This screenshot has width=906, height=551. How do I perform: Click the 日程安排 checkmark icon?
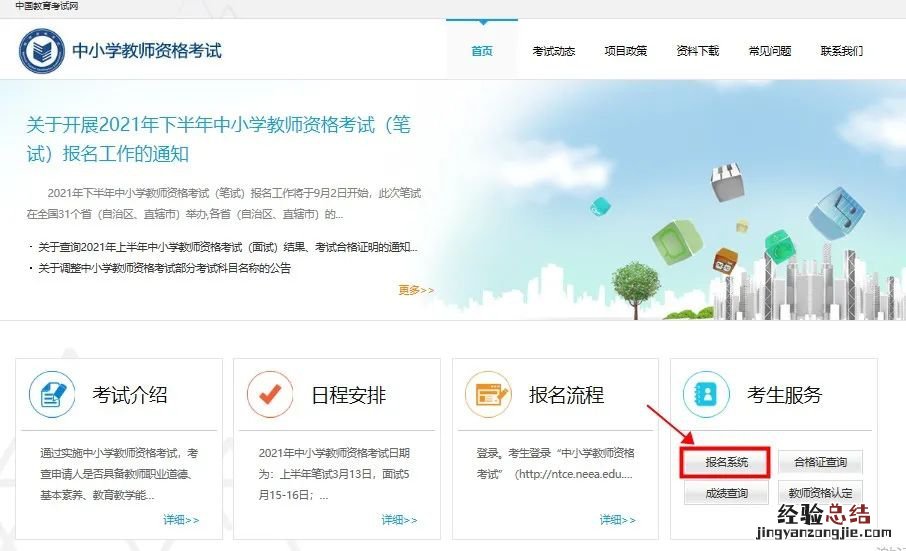[270, 394]
